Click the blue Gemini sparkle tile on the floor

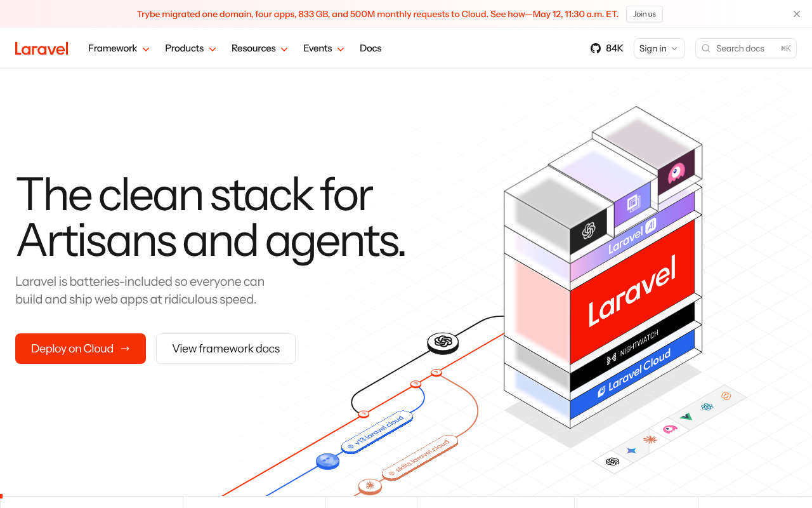pyautogui.click(x=631, y=450)
